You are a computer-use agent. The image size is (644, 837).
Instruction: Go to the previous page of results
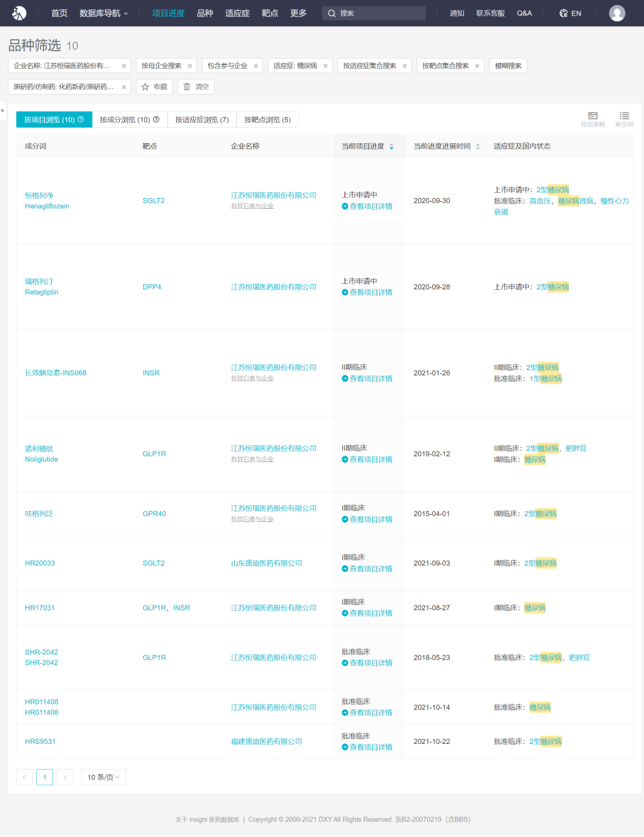[24, 777]
